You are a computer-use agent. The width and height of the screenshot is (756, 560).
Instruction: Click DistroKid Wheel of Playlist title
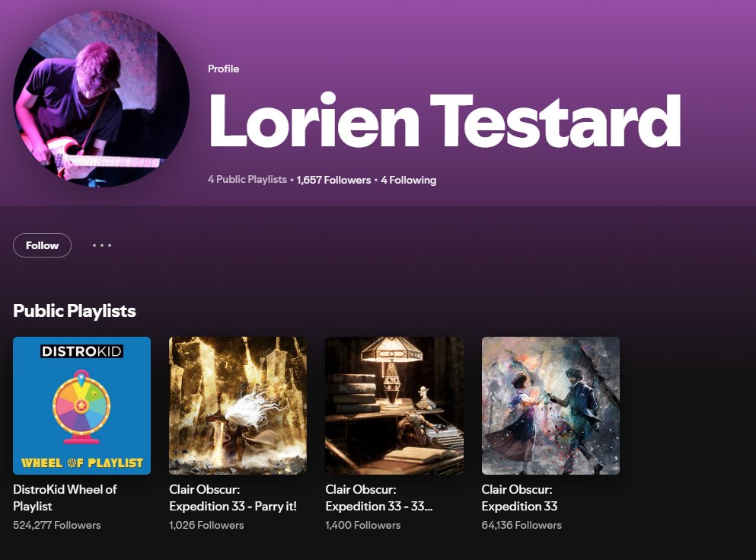65,498
